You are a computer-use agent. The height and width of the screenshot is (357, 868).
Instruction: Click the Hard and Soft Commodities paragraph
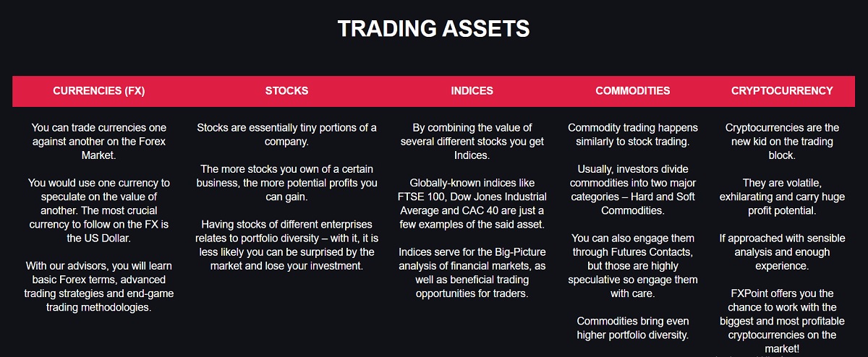click(x=633, y=190)
